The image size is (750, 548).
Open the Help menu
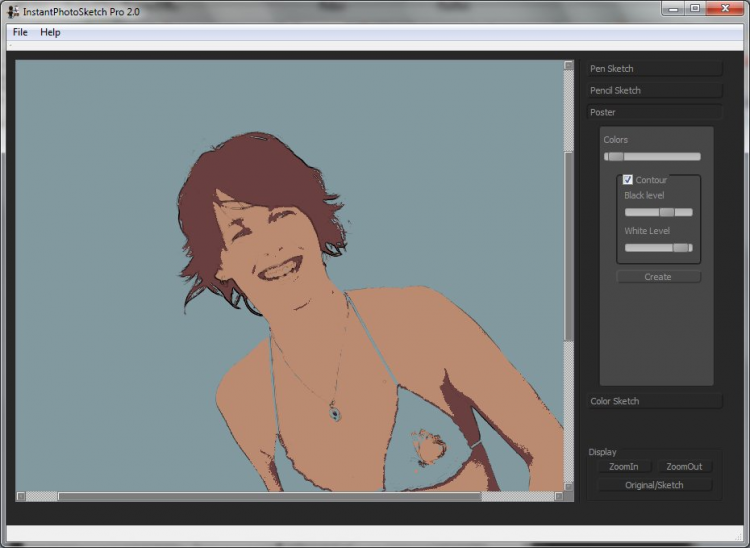click(50, 32)
